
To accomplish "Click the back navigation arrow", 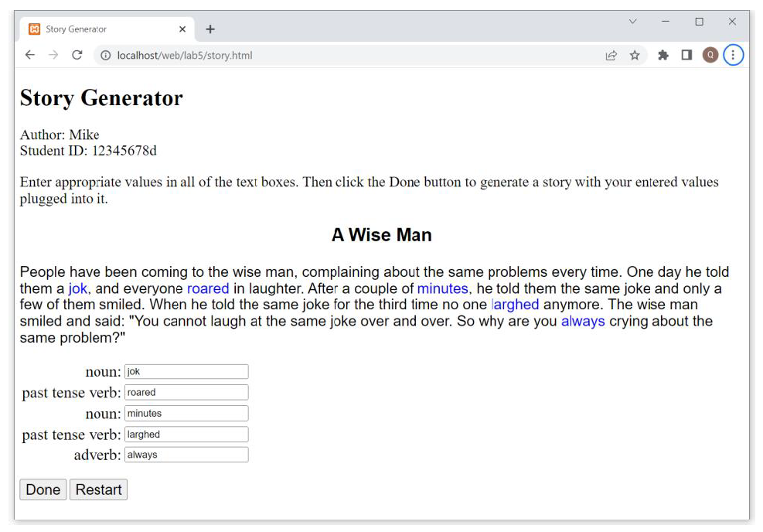I will tap(29, 55).
